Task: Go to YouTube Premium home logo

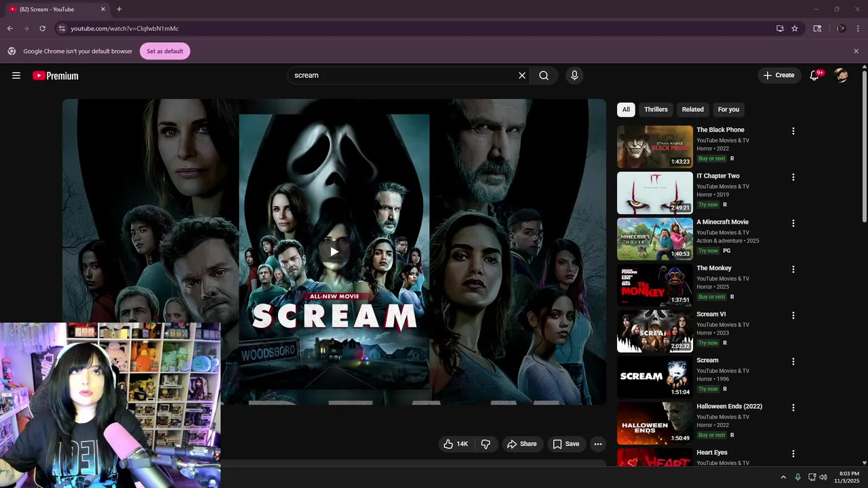Action: tap(56, 76)
